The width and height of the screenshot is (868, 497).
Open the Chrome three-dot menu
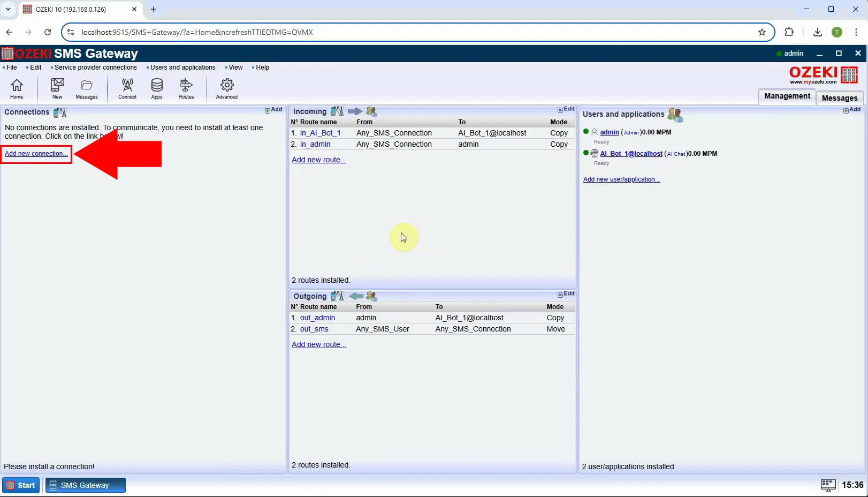(856, 32)
